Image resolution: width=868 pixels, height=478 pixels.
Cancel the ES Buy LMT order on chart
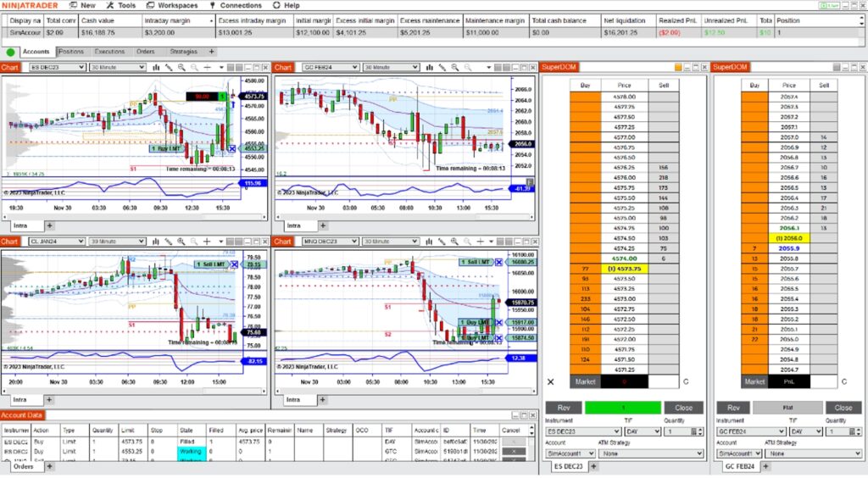[232, 149]
